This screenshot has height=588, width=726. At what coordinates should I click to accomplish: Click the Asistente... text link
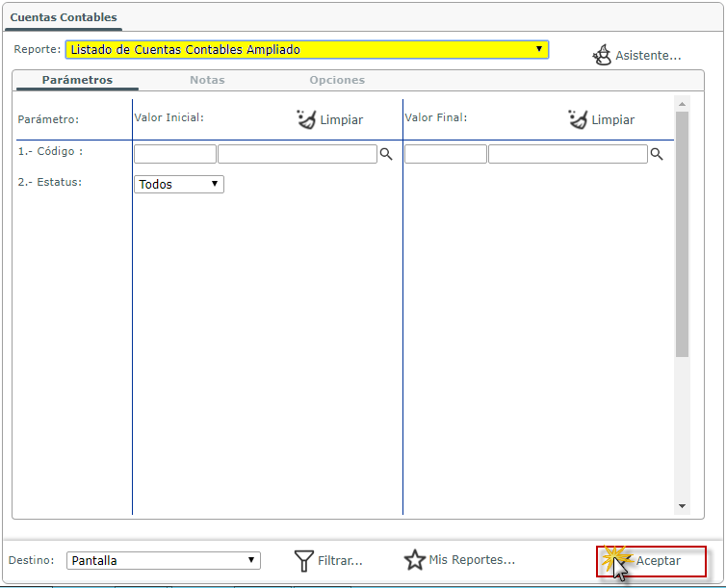648,56
